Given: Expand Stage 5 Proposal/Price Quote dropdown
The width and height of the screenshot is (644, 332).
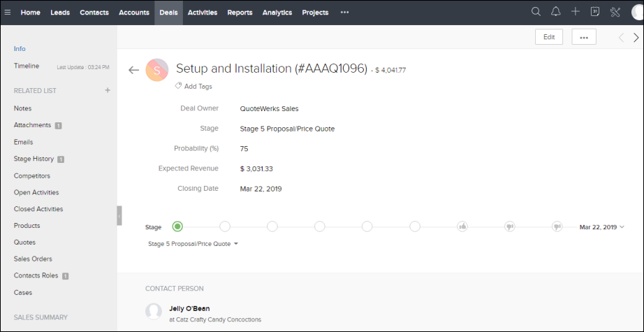Looking at the screenshot, I should click(193, 244).
